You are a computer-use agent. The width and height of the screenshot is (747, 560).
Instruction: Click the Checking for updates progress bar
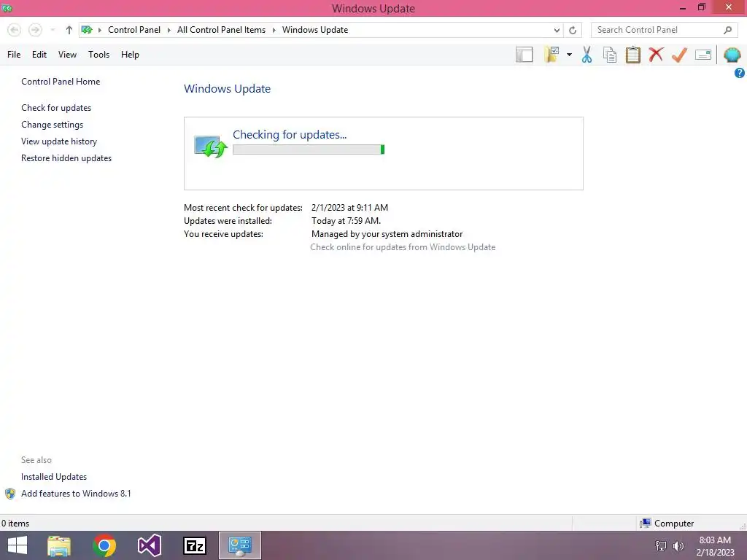click(x=309, y=149)
